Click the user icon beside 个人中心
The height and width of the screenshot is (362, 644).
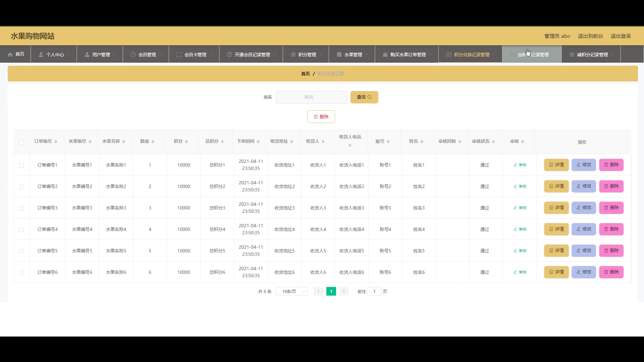coord(41,54)
